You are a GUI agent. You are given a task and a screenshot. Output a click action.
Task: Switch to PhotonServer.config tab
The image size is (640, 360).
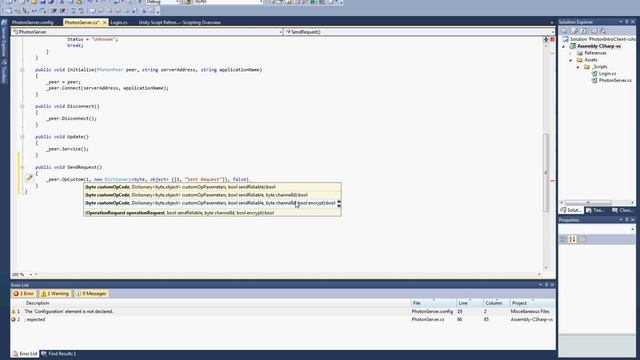[x=33, y=22]
